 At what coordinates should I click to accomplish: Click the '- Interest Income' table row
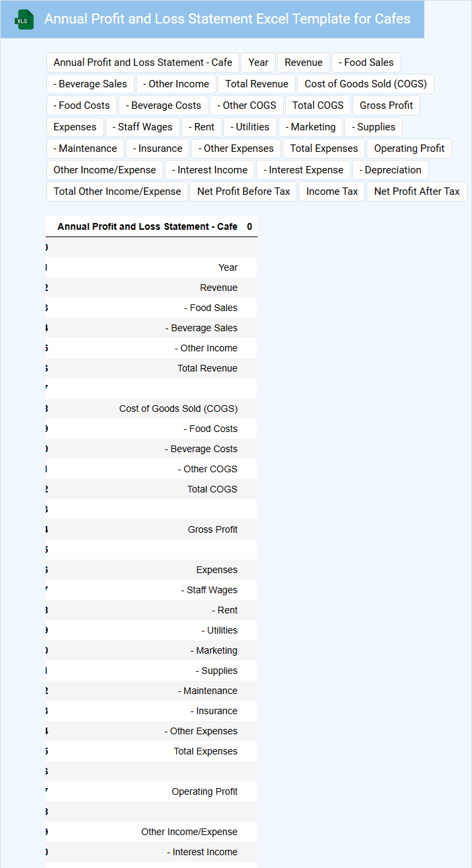202,852
